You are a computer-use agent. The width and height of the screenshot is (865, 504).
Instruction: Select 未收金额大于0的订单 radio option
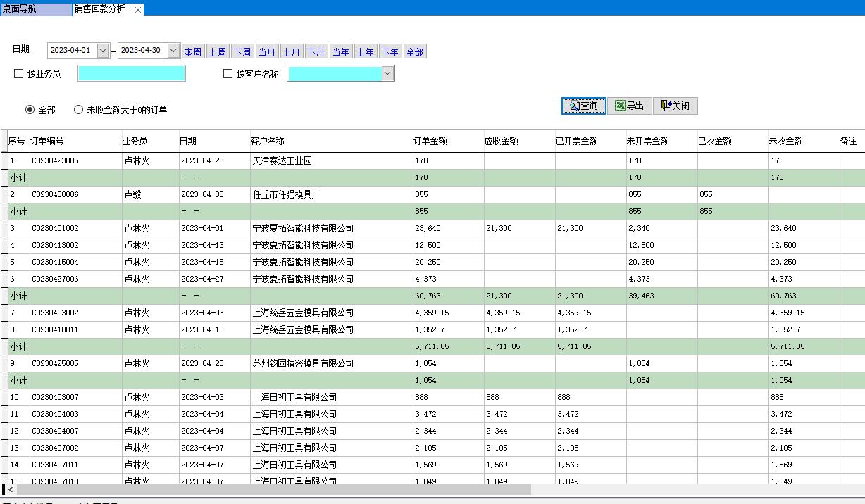click(x=79, y=110)
